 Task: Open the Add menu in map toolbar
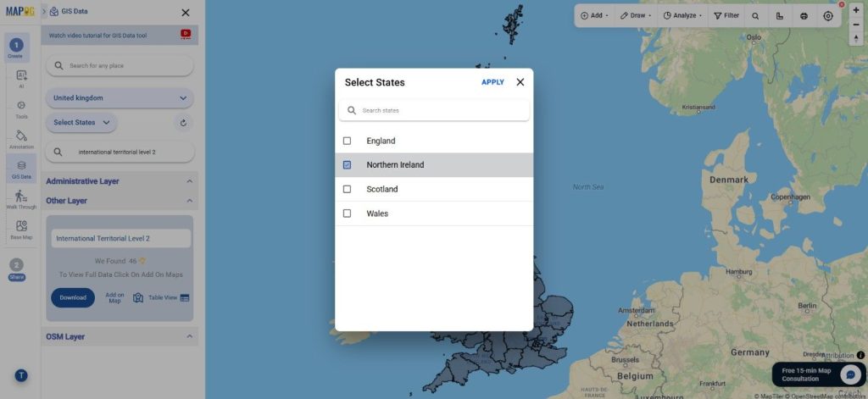(x=594, y=15)
